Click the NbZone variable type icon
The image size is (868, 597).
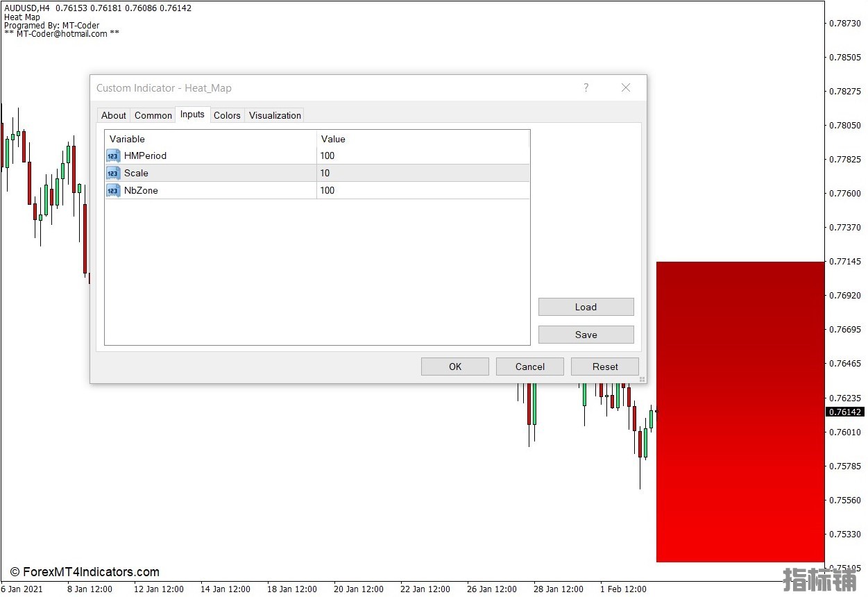(113, 190)
